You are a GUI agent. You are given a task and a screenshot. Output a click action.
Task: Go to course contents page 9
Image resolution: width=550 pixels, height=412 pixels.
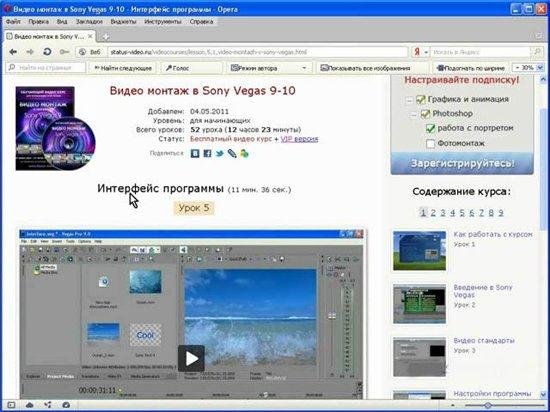coord(501,213)
